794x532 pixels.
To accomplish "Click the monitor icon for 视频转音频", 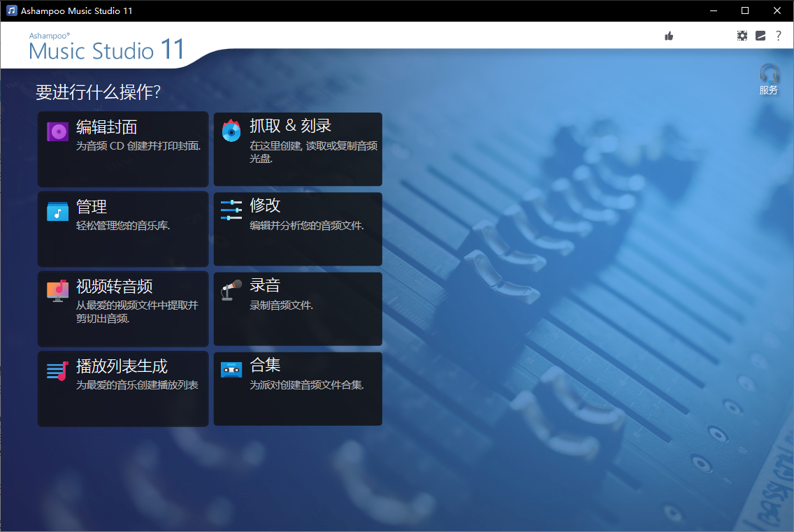I will point(57,290).
